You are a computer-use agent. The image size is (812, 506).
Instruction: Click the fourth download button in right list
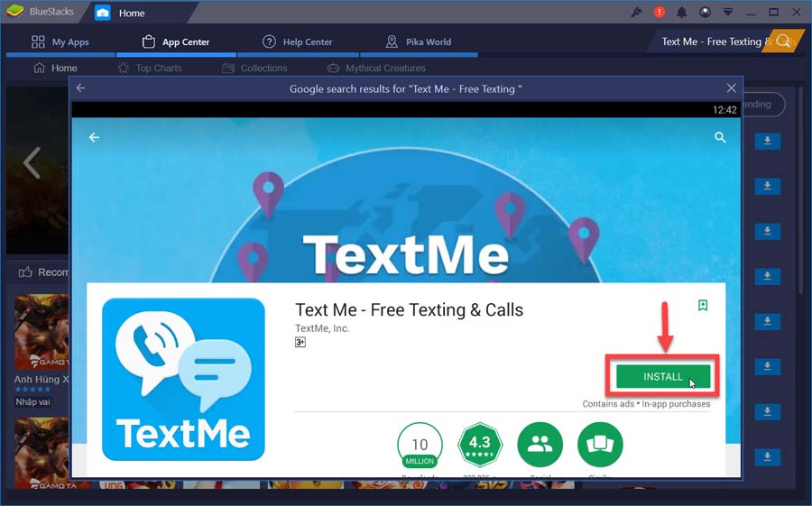point(768,276)
